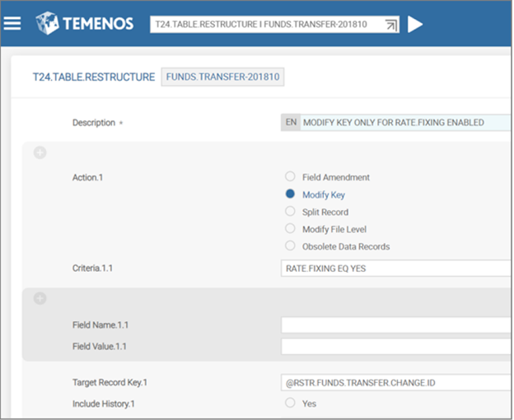Image resolution: width=514 pixels, height=420 pixels.
Task: Select the Field Amendment radio option
Action: (290, 177)
